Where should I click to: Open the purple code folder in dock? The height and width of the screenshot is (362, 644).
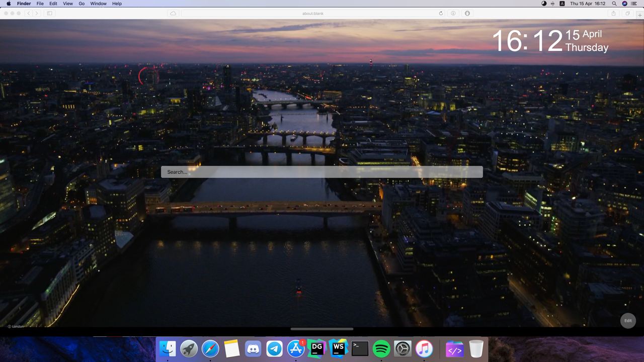coord(455,349)
